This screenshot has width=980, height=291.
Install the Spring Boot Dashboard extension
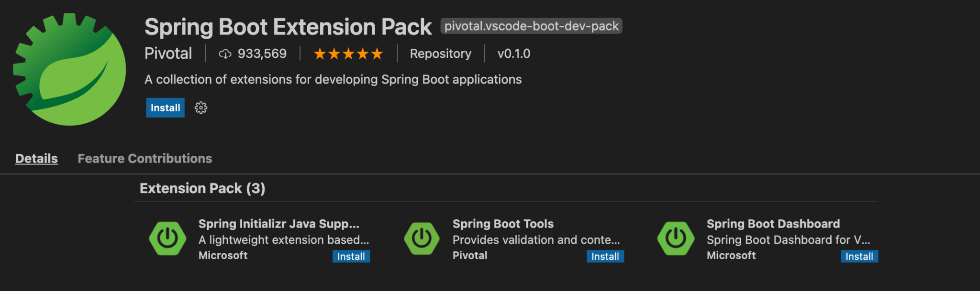pos(859,257)
